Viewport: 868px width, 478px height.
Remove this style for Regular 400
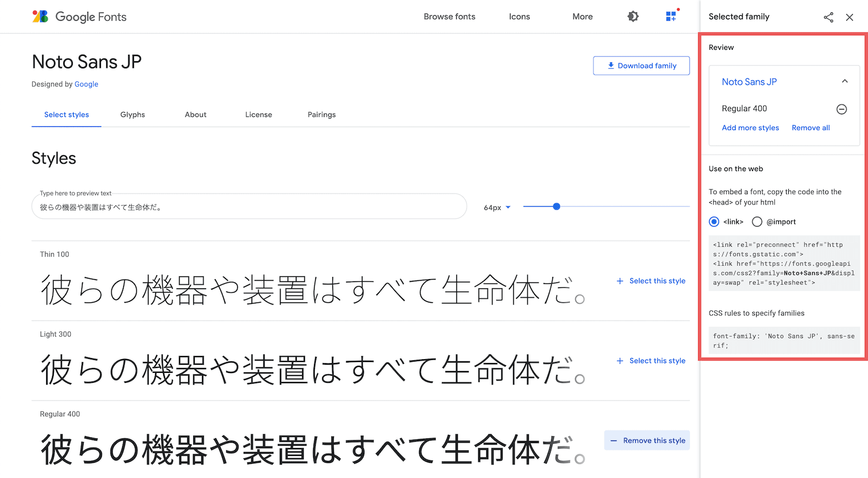pyautogui.click(x=647, y=441)
